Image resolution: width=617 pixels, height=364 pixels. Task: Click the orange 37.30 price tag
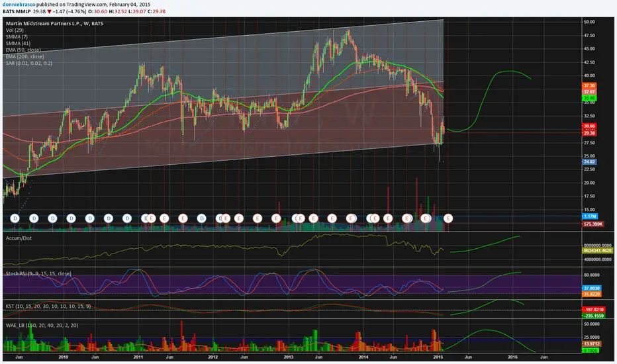(589, 85)
